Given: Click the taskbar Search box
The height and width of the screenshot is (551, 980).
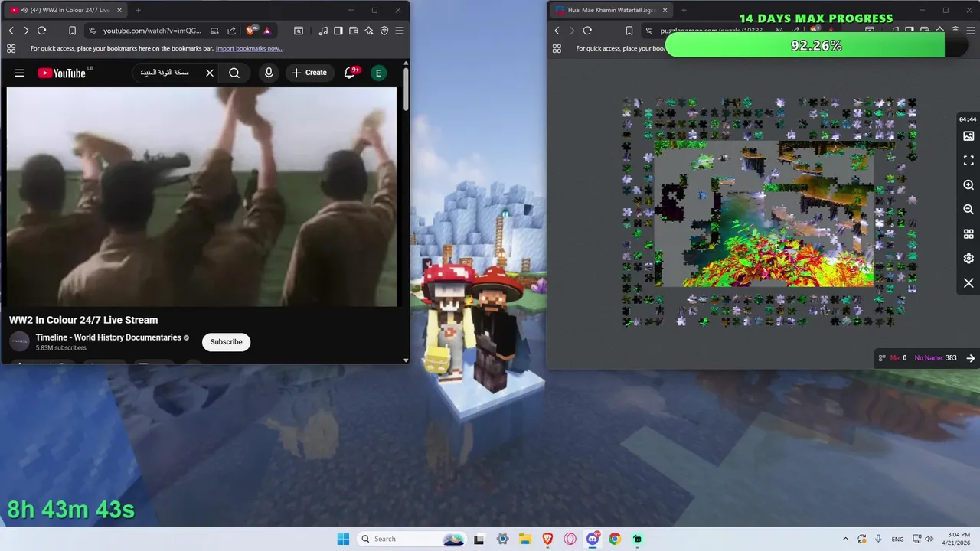Looking at the screenshot, I should (412, 539).
